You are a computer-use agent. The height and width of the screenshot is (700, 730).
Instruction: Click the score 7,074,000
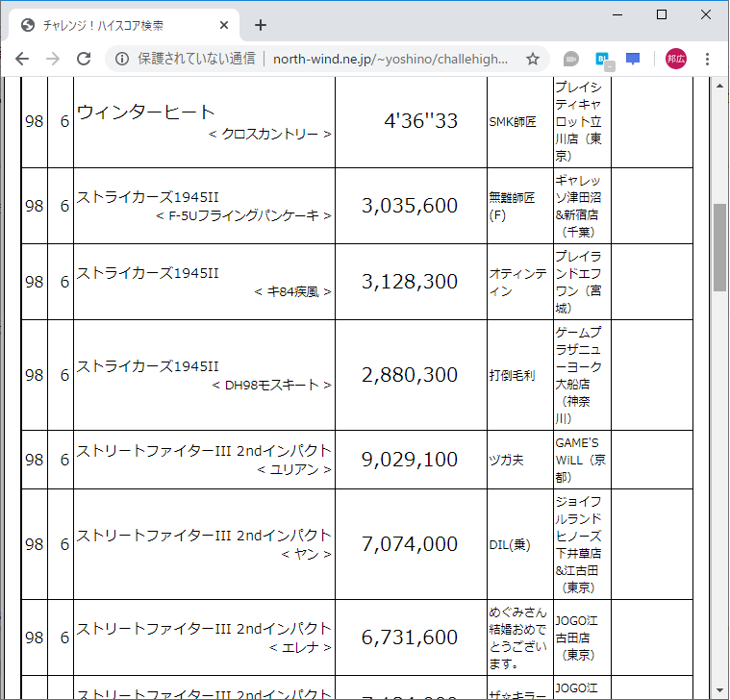click(410, 544)
